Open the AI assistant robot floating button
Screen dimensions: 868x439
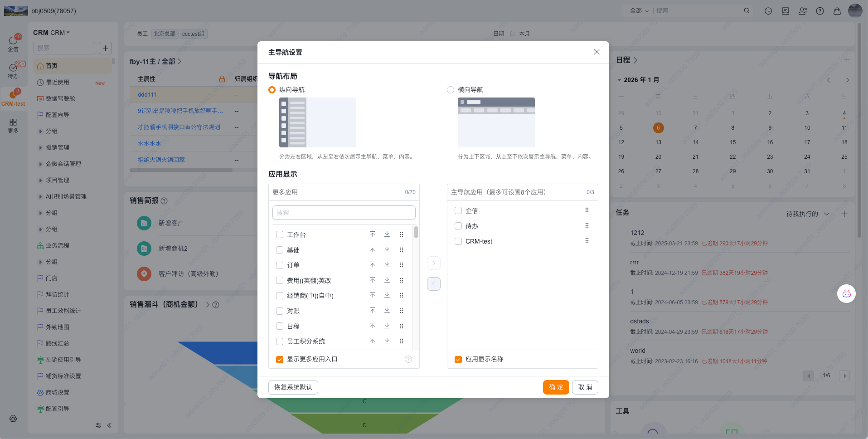coord(846,294)
